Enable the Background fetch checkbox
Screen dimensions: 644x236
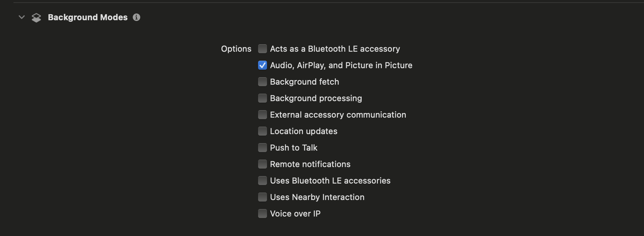click(x=263, y=82)
